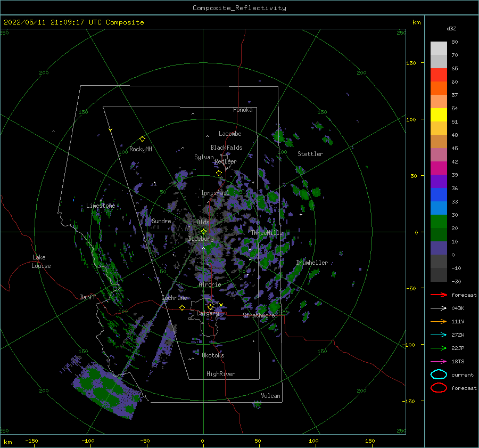Click the cyan current ellipse legend icon
Screen dimensions: 479x448
click(x=439, y=374)
